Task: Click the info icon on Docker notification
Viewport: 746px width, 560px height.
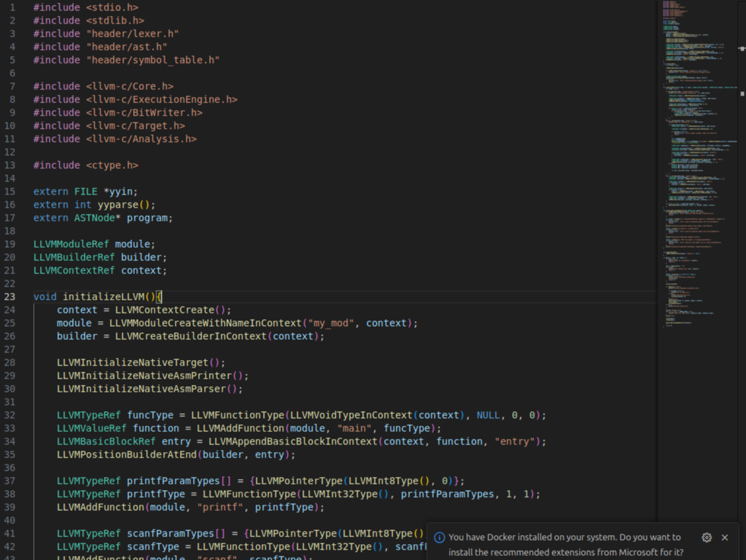Action: pyautogui.click(x=439, y=537)
